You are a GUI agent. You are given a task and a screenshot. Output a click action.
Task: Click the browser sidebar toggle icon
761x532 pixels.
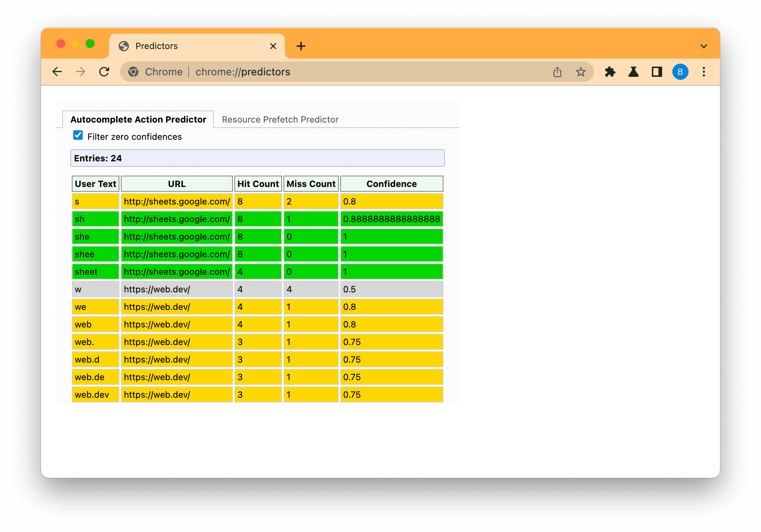[x=657, y=72]
